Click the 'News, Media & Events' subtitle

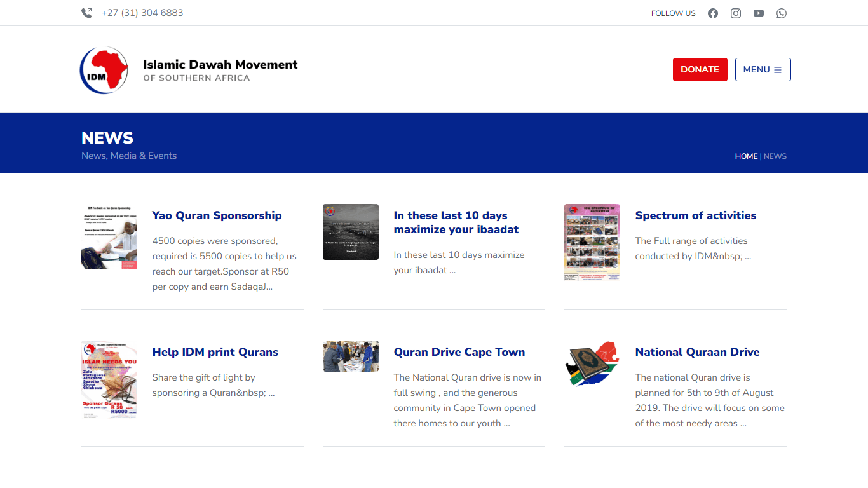[x=129, y=156]
